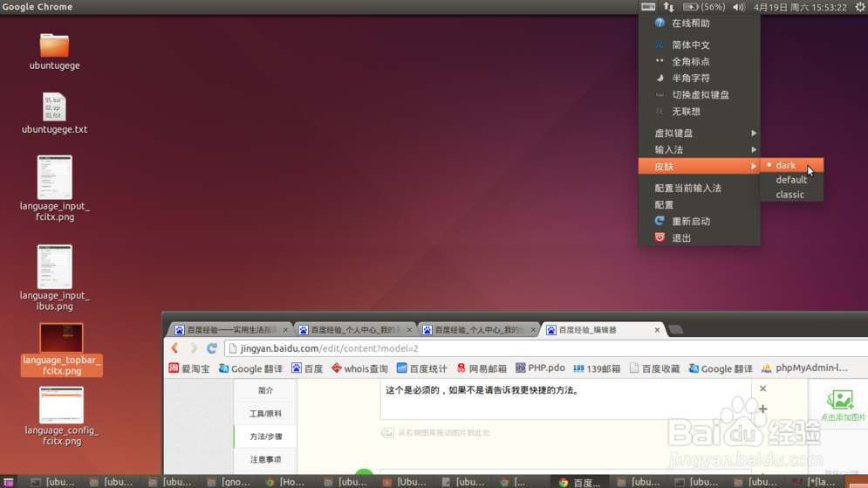Viewport: 868px width, 488px height.
Task: Toggle 半角字符 character width
Action: [x=699, y=78]
